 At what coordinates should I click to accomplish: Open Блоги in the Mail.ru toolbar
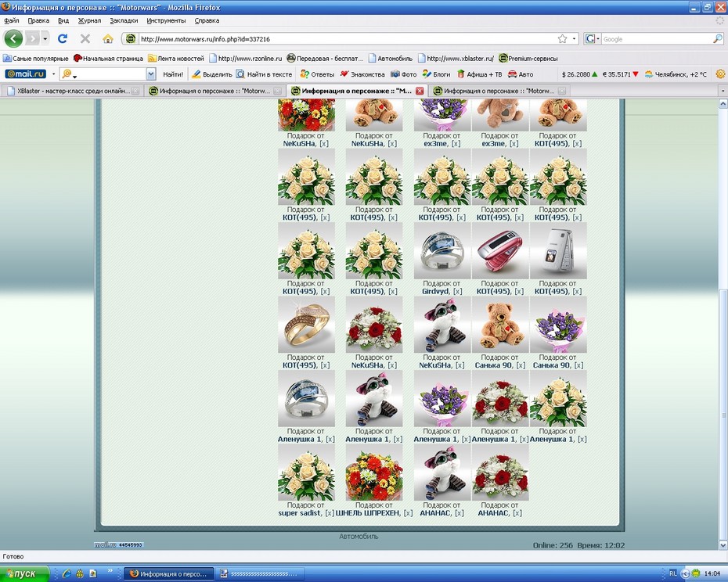(437, 74)
